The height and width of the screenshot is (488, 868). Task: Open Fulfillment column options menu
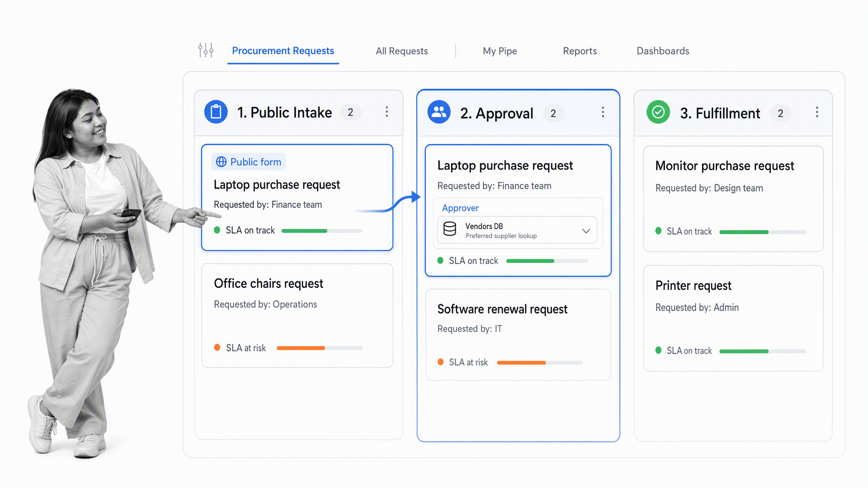[x=817, y=112]
